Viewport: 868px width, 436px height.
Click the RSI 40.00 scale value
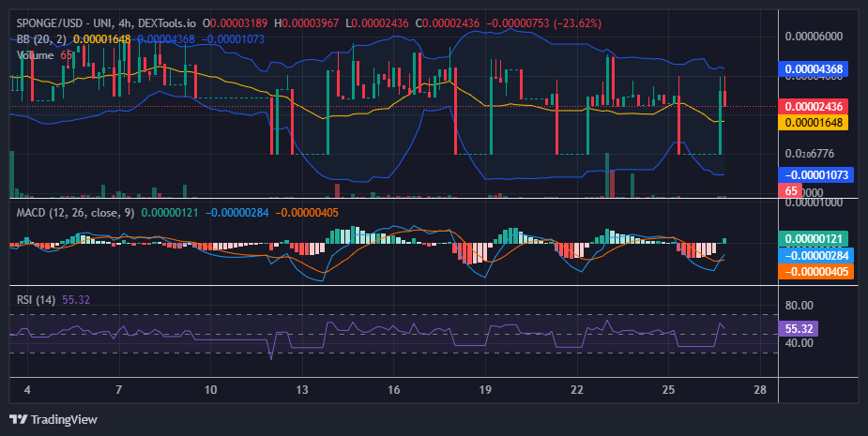(x=799, y=343)
